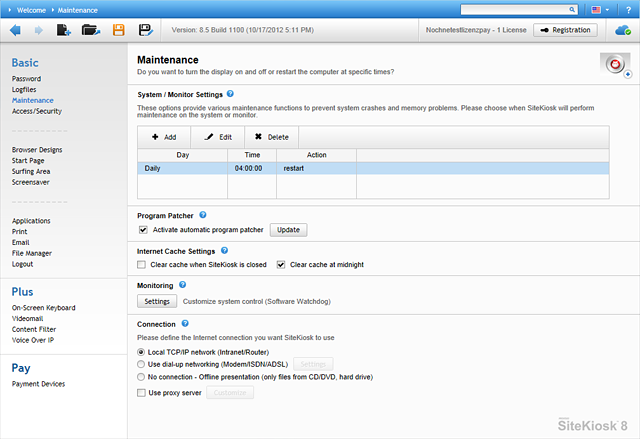
Task: Click help icon beside Program Patcher
Action: pyautogui.click(x=203, y=215)
